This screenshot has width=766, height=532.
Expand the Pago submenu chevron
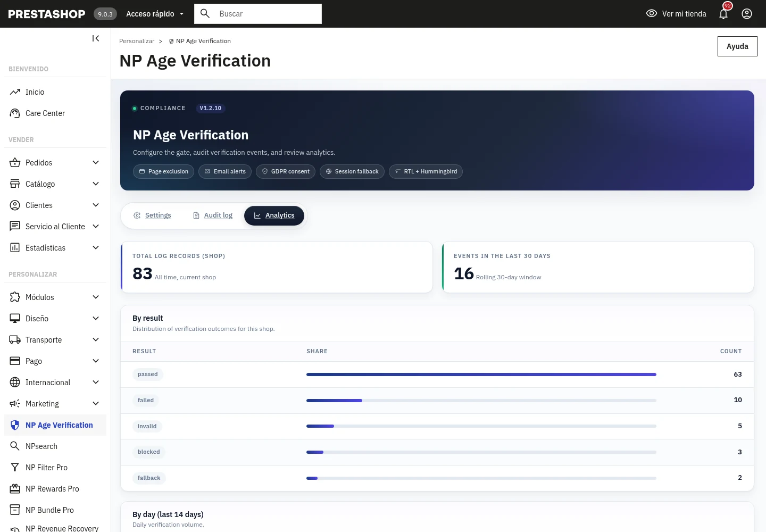(x=96, y=361)
